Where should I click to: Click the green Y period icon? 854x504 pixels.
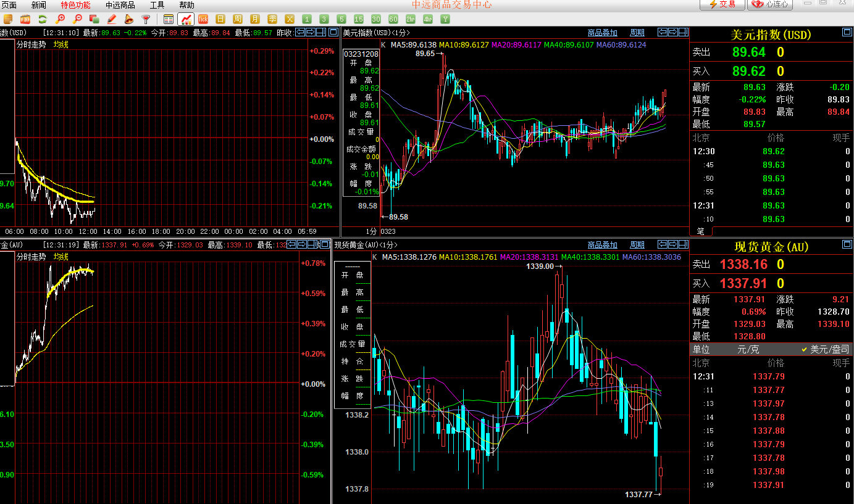point(445,19)
